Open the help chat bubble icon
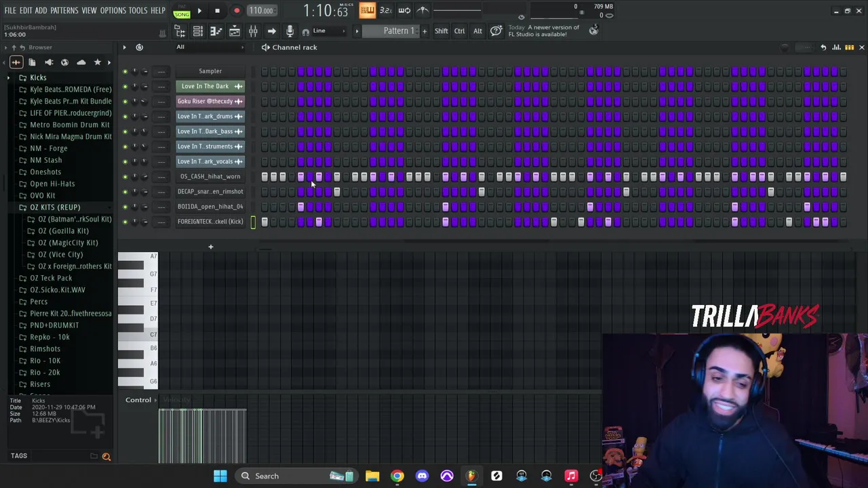The height and width of the screenshot is (488, 868). 496,31
